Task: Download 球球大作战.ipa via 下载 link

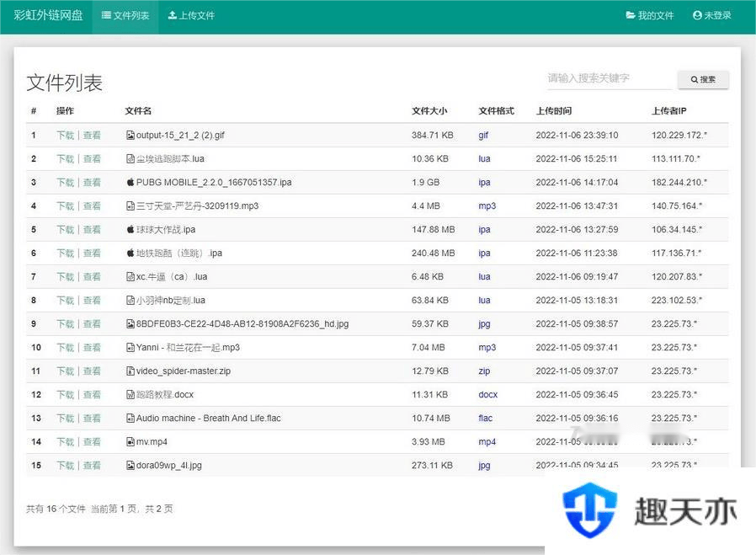Action: (x=65, y=230)
